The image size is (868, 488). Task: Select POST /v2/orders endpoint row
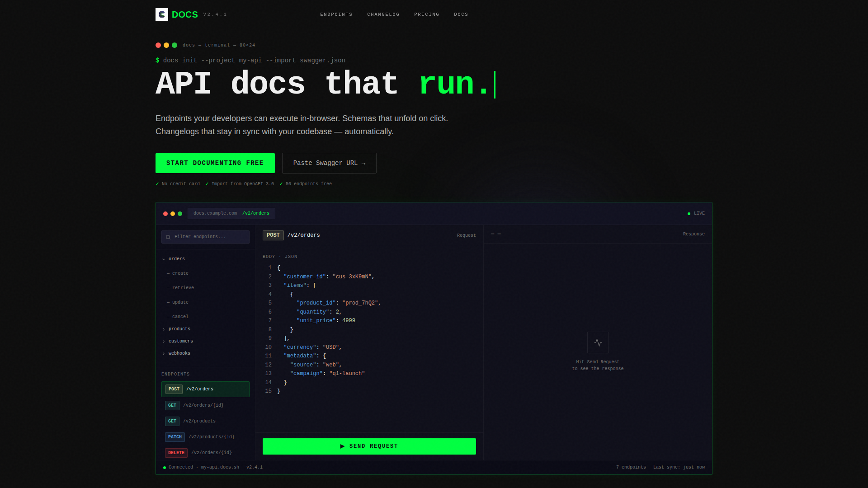(205, 389)
